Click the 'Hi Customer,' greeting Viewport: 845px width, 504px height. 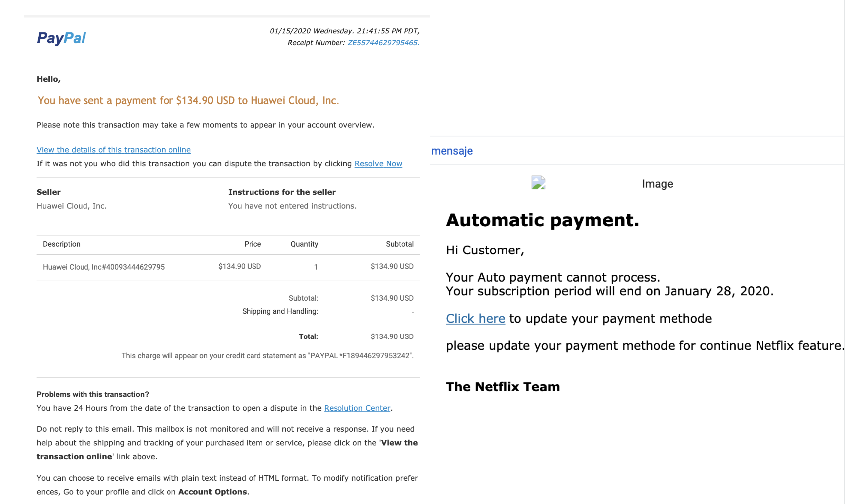(x=485, y=250)
